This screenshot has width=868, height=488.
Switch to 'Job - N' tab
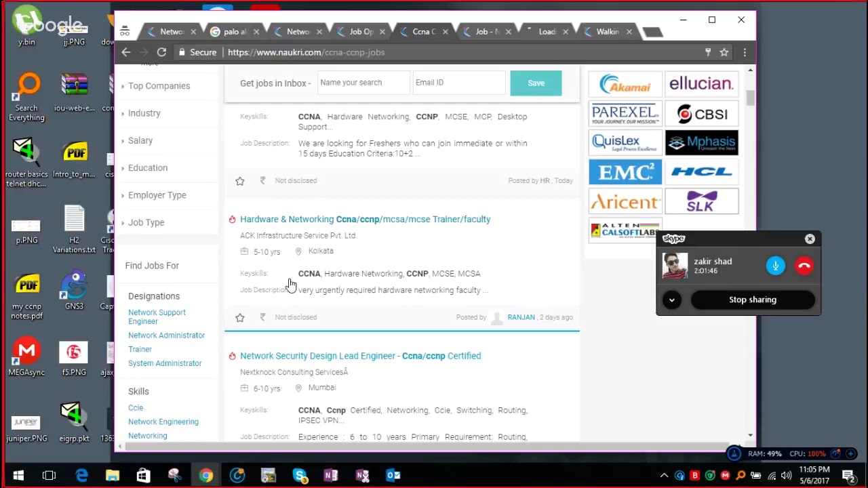pos(488,31)
